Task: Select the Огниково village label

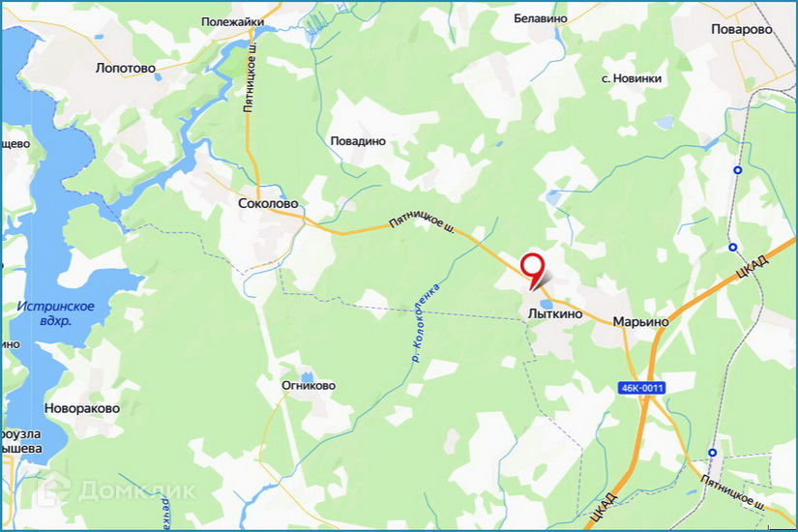Action: [x=309, y=386]
